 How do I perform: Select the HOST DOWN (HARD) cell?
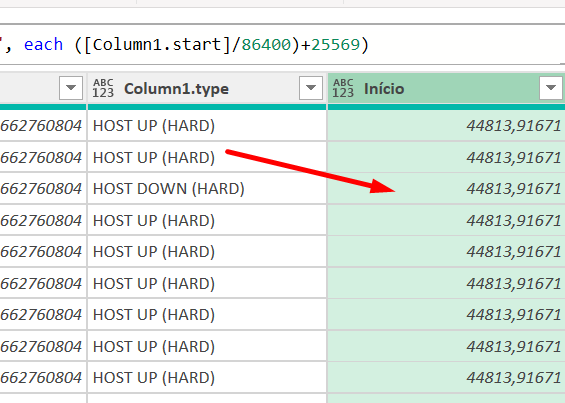point(207,189)
